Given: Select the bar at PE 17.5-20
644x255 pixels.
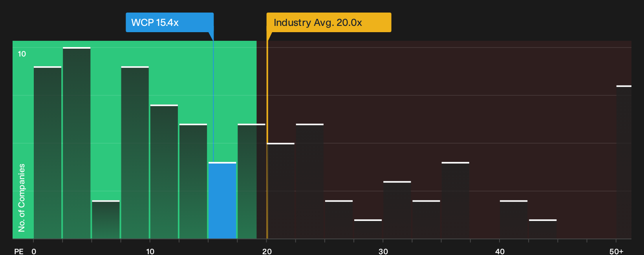Looking at the screenshot, I should pyautogui.click(x=251, y=181).
